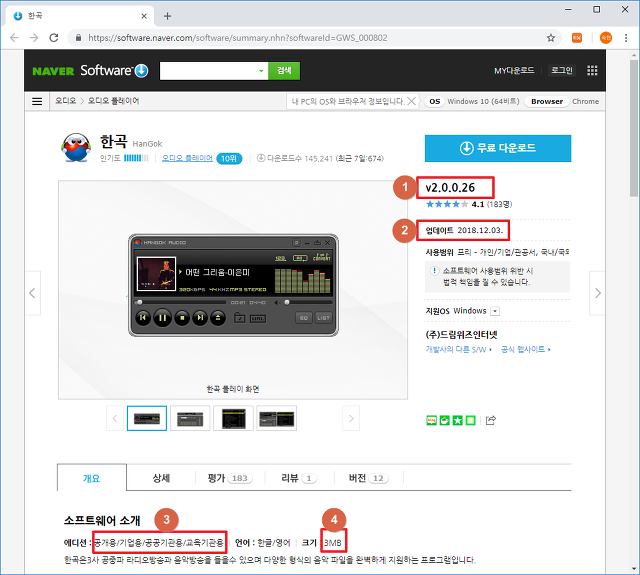Viewport: 640px width, 575px height.
Task: Go forward with the browser forward arrow
Action: pyautogui.click(x=34, y=38)
